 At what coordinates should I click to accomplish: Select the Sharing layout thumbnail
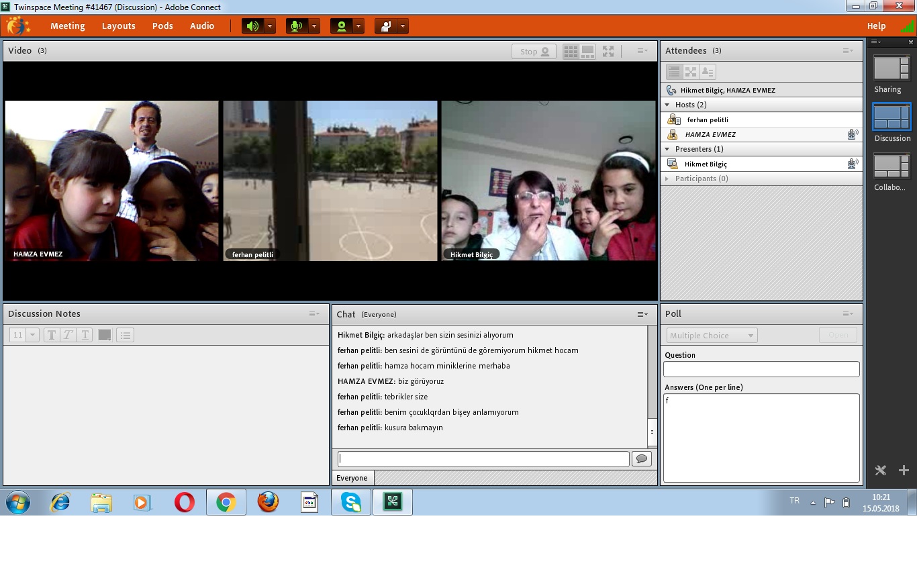click(x=891, y=68)
